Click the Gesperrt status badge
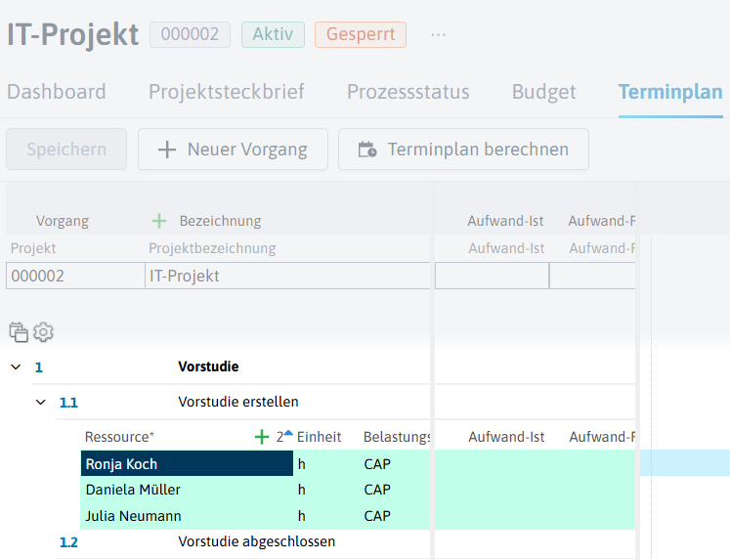 click(361, 34)
